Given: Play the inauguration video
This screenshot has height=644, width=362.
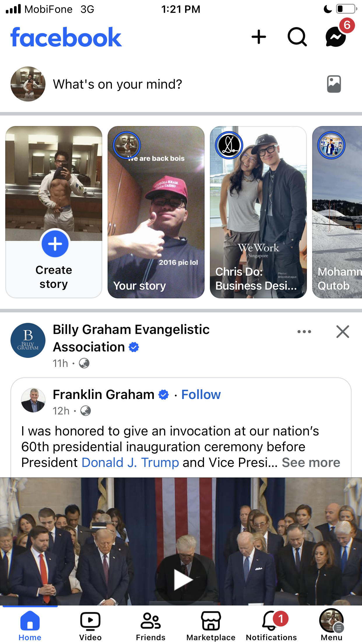Looking at the screenshot, I should 181,580.
